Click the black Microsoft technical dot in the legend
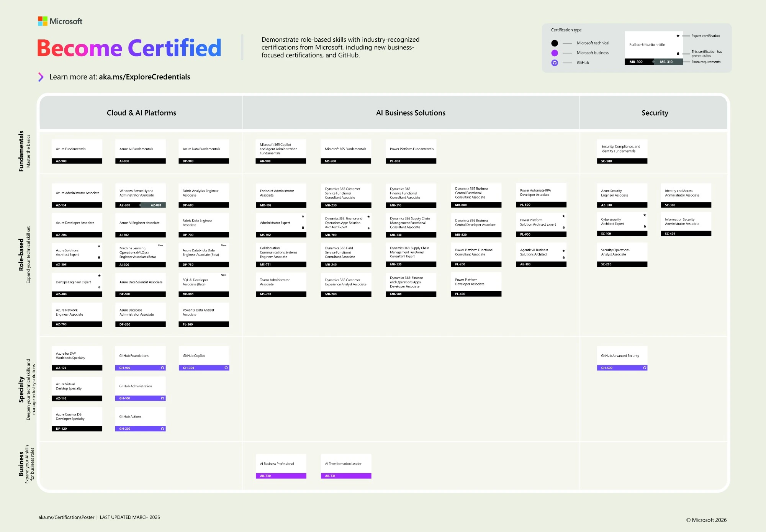This screenshot has height=532, width=766. (x=554, y=43)
